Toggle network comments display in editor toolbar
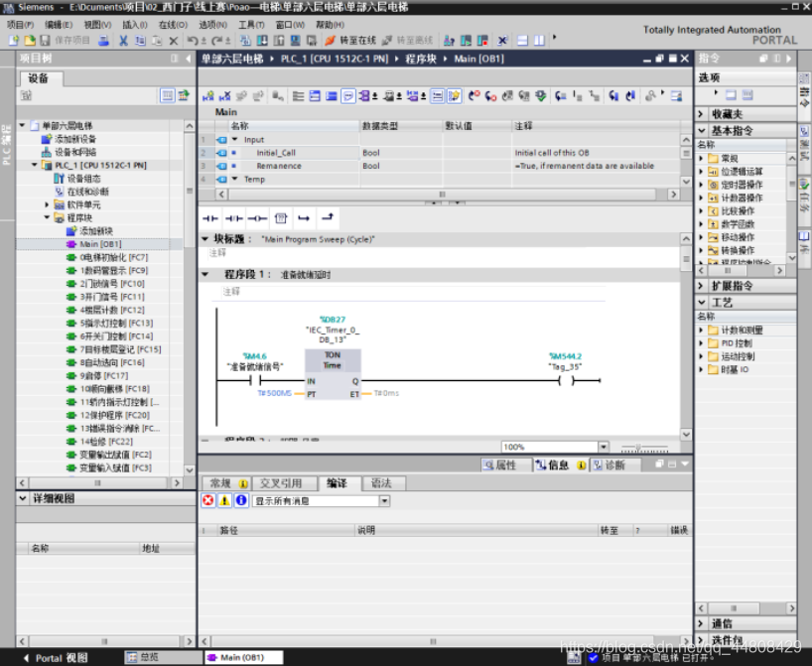Screen dimensions: 812x666 pos(438,96)
